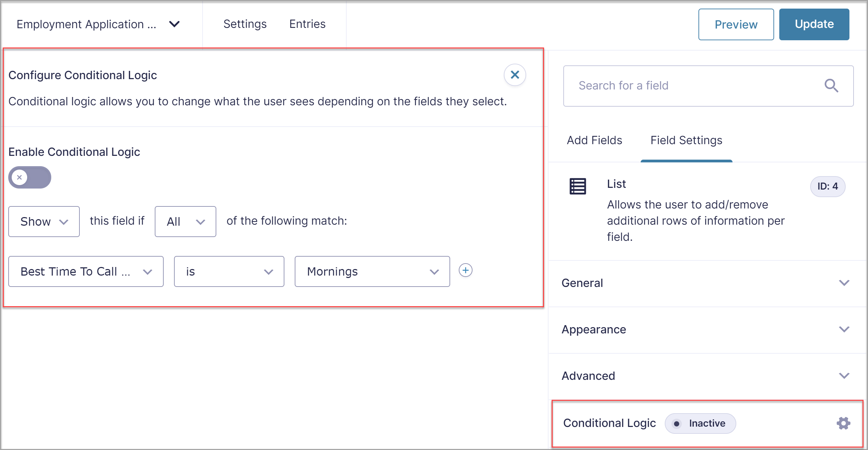Click the Inactive status indicator
This screenshot has width=868, height=450.
[700, 424]
